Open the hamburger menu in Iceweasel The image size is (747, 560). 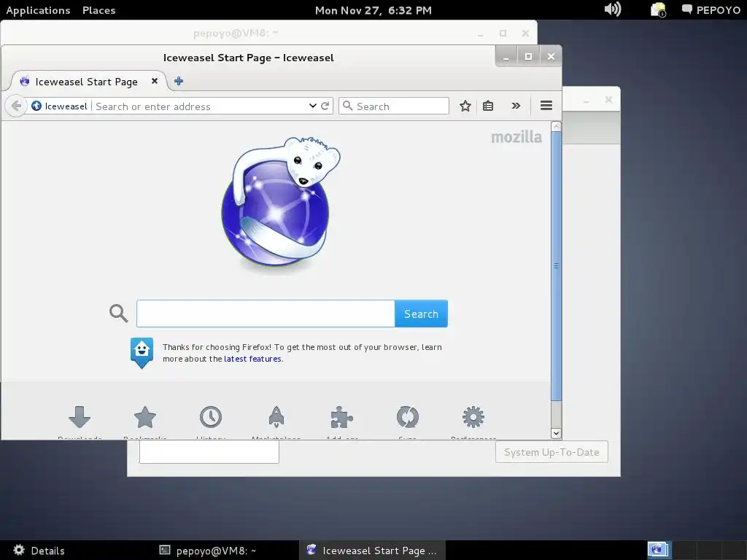point(546,106)
